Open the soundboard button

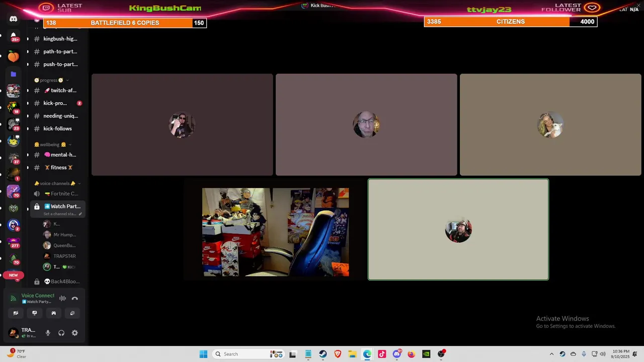pos(72,313)
